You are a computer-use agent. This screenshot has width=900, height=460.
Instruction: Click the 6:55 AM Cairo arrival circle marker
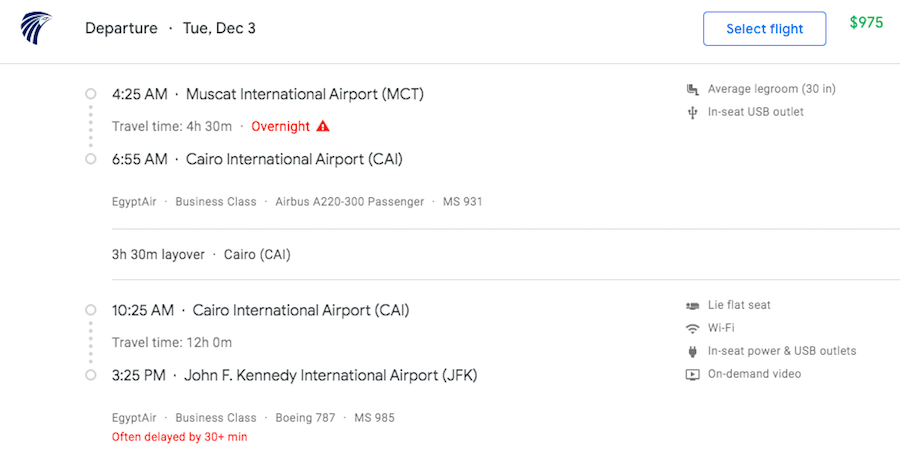90,159
